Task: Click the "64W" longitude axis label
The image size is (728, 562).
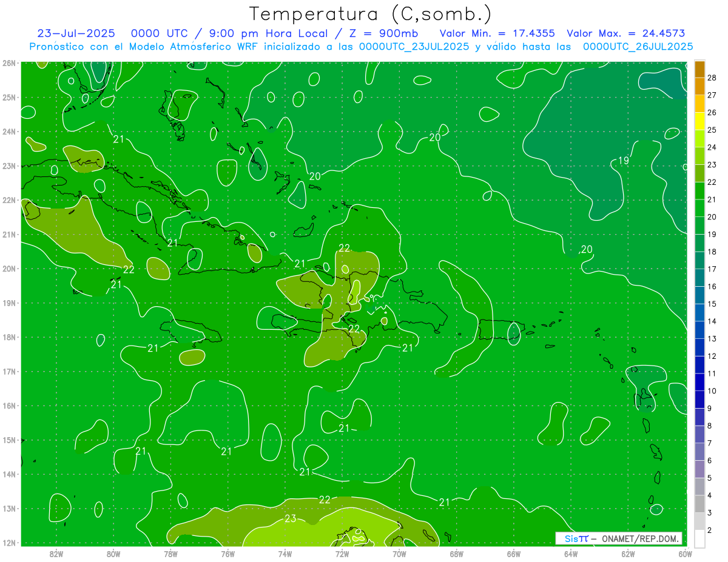Action: coord(571,554)
